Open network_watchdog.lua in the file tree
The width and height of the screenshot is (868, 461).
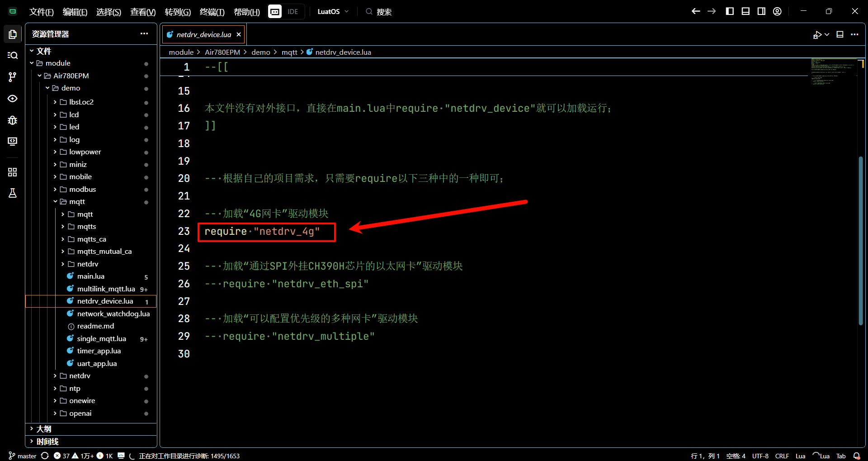point(113,314)
